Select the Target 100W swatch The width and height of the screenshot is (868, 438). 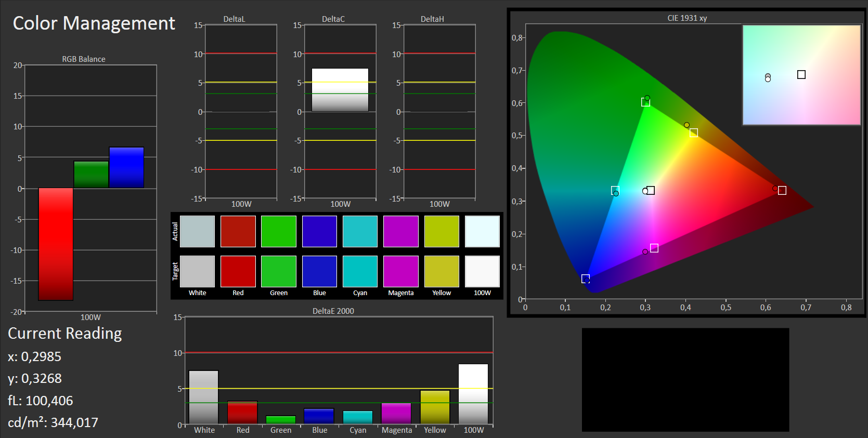coord(482,271)
